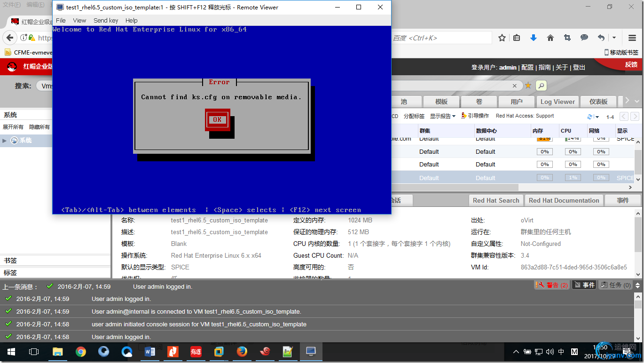
Task: Open the refresh interval dropdown arrow
Action: coord(597,117)
